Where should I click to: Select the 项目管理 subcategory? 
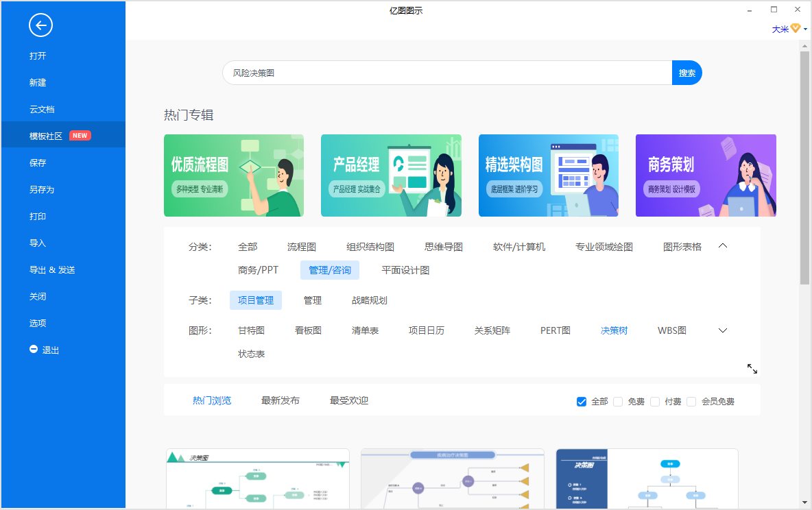point(256,300)
